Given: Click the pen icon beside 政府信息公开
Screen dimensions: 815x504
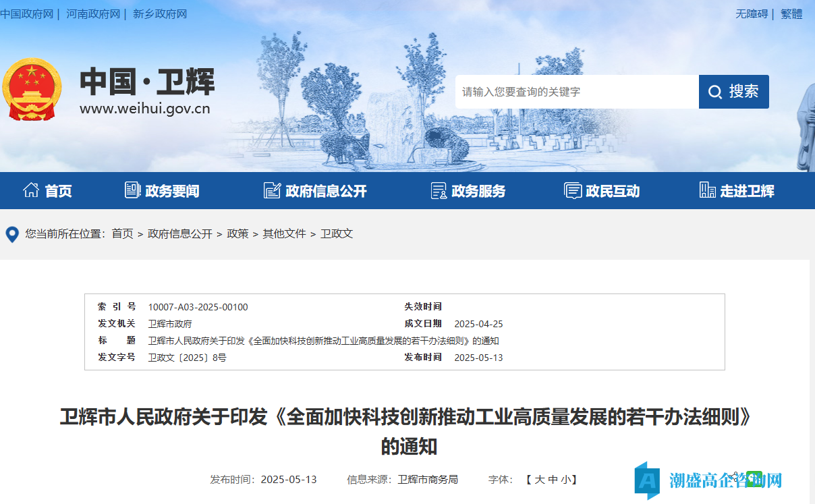Looking at the screenshot, I should point(273,190).
